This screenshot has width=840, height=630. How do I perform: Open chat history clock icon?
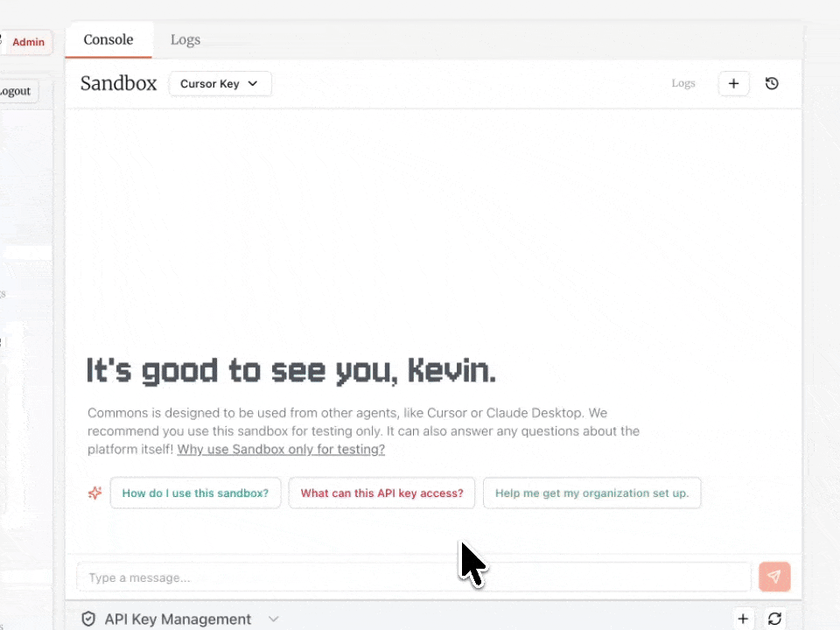click(772, 84)
